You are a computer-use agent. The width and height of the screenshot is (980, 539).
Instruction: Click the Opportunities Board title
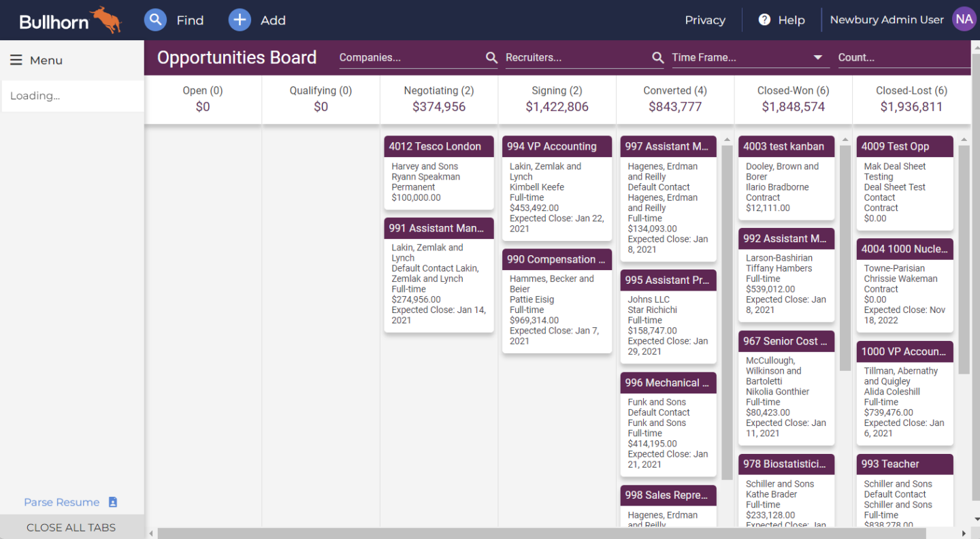tap(237, 58)
